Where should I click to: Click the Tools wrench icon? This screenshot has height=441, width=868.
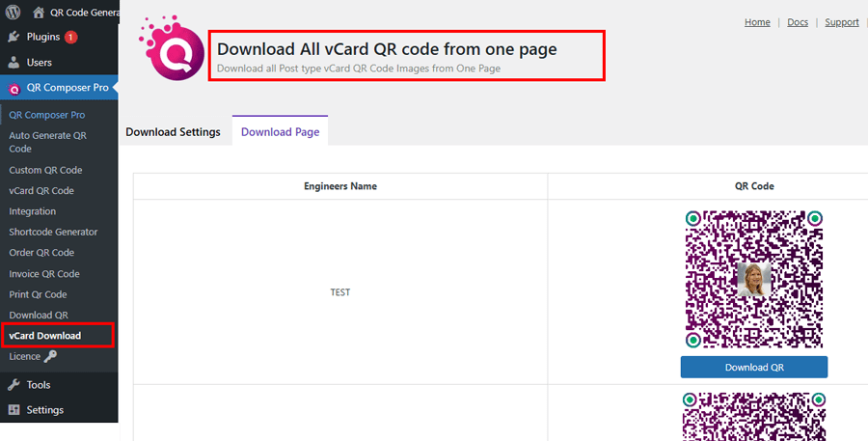pyautogui.click(x=14, y=384)
